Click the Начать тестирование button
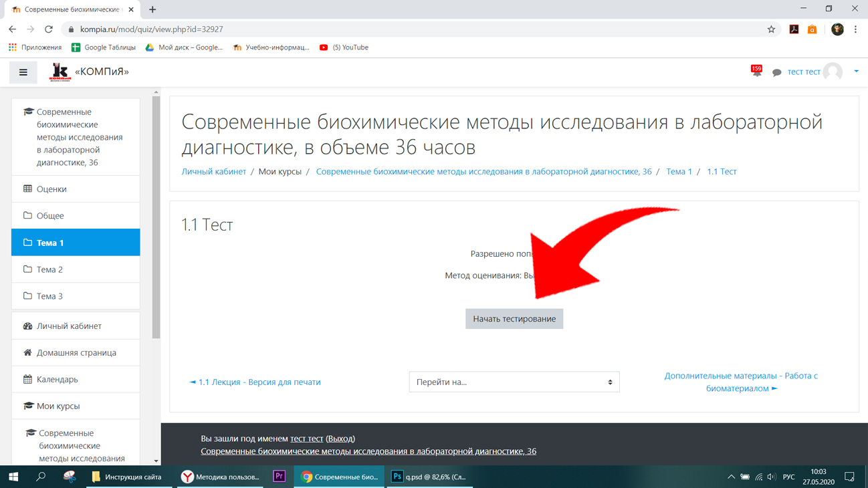Image resolution: width=868 pixels, height=488 pixels. click(514, 319)
